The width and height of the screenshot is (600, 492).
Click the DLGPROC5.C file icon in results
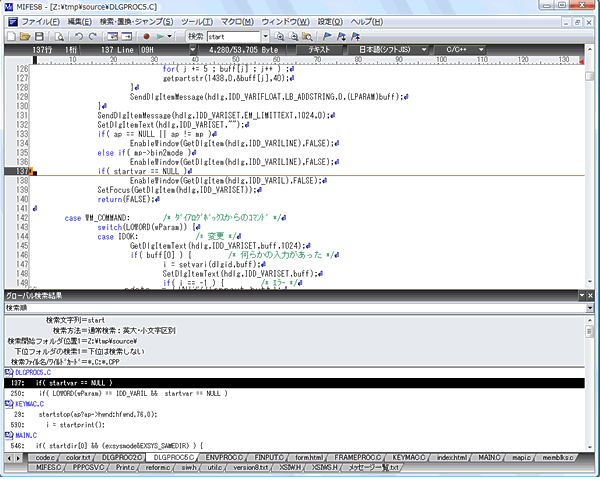[x=8, y=371]
